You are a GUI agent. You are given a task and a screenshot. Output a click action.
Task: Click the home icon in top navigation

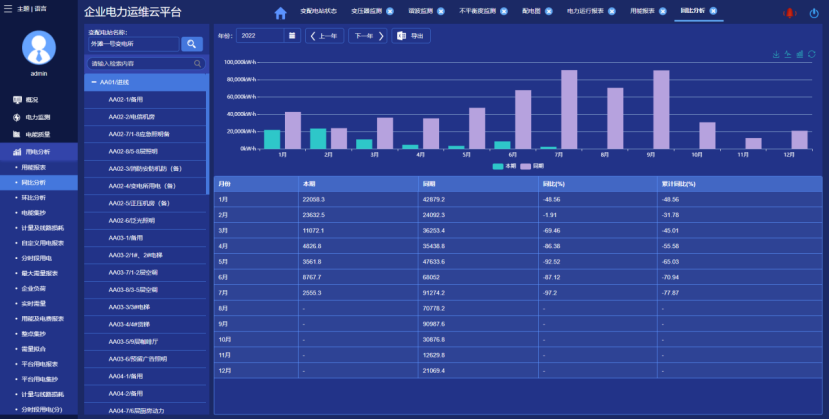[x=280, y=12]
